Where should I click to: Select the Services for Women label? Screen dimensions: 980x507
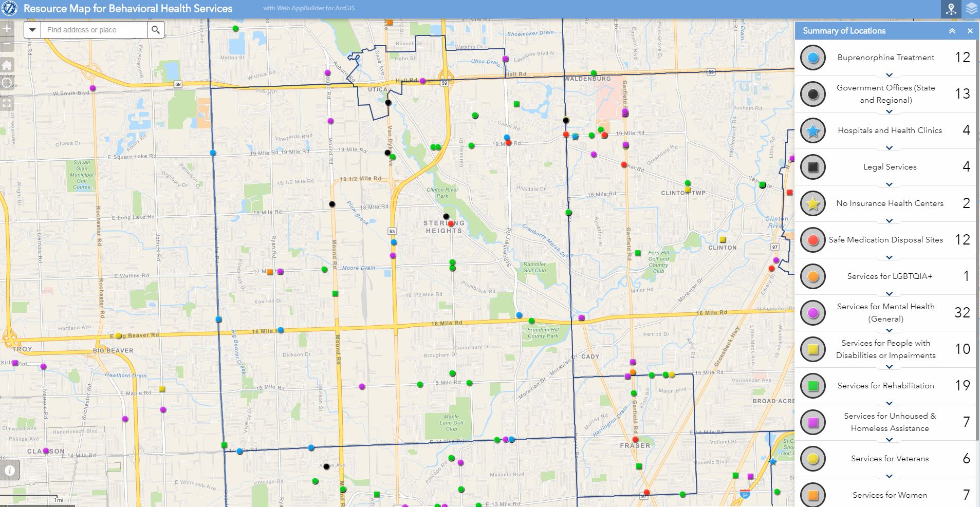coord(890,495)
